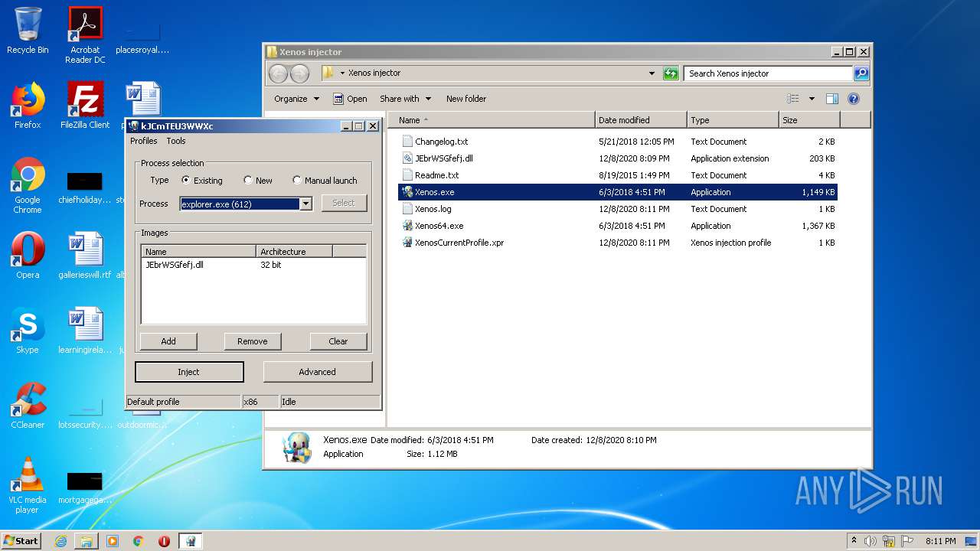Open Opera desktop shortcut
980x551 pixels.
point(28,255)
